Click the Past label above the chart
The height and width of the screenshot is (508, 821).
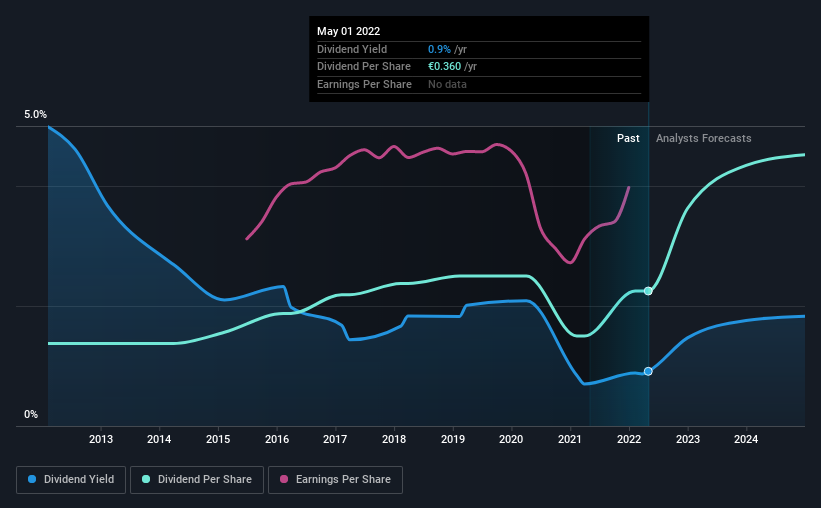coord(628,139)
